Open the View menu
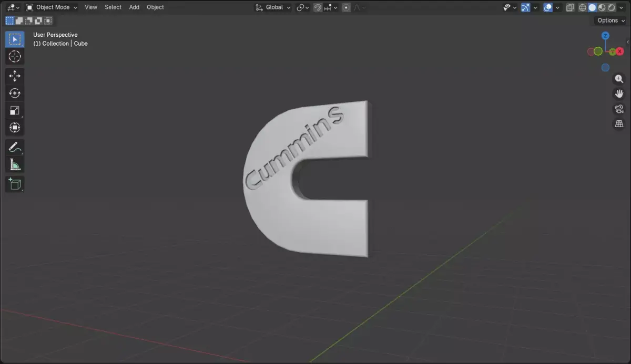631x364 pixels. click(x=91, y=7)
